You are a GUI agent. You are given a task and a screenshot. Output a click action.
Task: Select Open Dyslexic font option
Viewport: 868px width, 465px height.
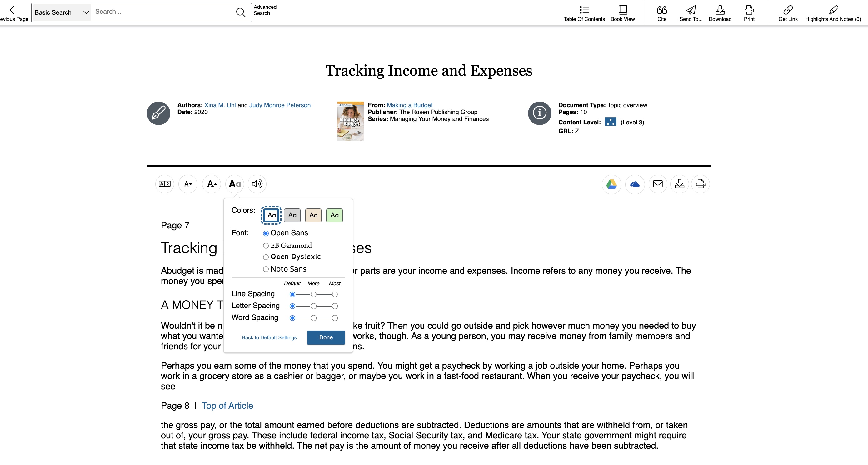(x=265, y=257)
